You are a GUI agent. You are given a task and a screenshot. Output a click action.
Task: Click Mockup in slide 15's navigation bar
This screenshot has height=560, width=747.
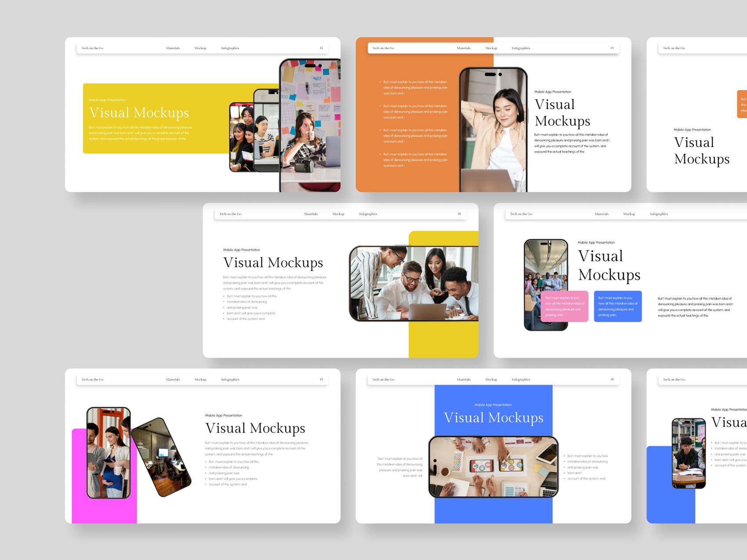(491, 48)
